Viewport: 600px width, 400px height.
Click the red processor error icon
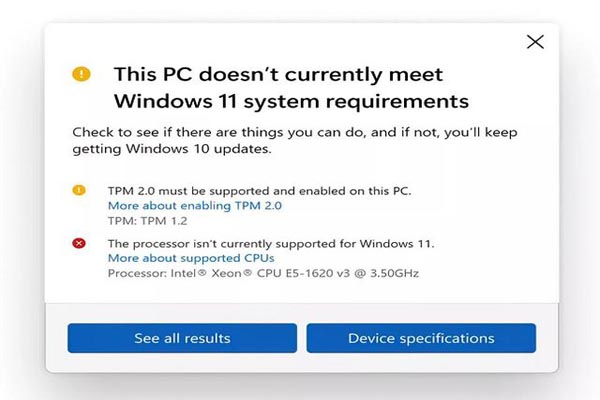click(79, 243)
